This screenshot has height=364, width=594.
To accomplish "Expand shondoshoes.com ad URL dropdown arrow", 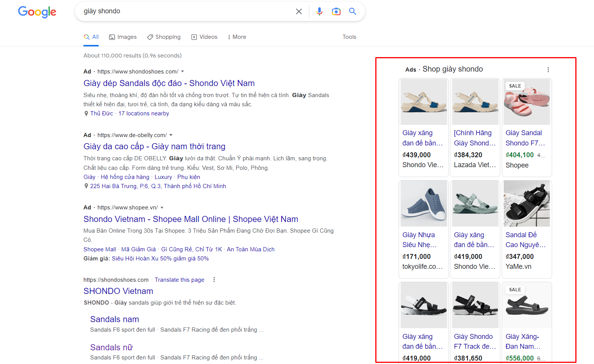I will pos(183,72).
